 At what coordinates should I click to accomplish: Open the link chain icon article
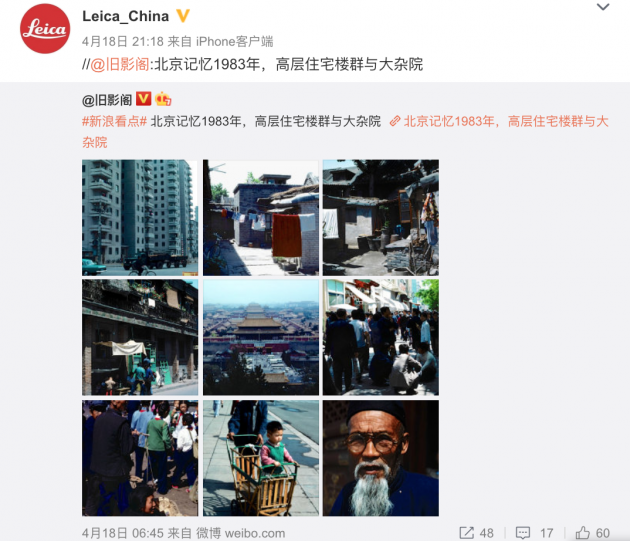point(395,121)
